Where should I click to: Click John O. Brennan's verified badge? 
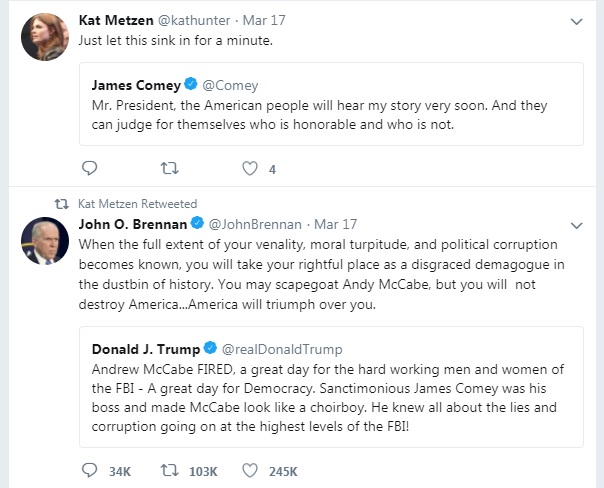198,223
